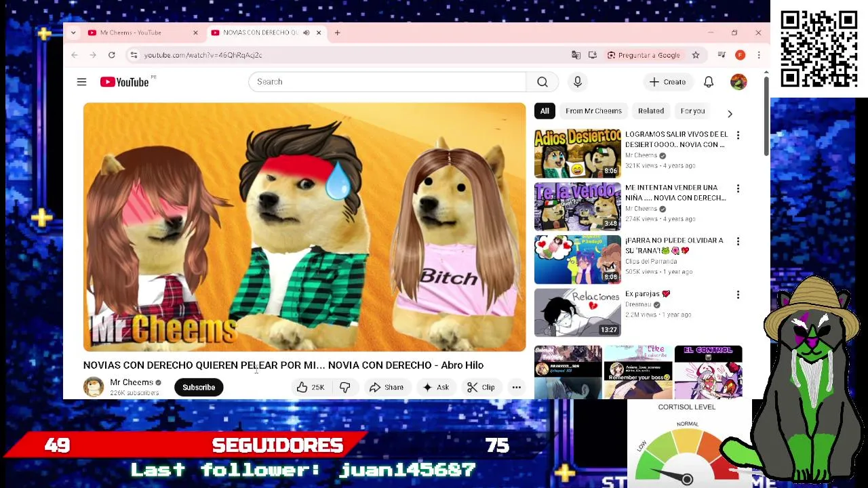This screenshot has width=868, height=488.
Task: Open the notifications bell
Action: pyautogui.click(x=709, y=82)
